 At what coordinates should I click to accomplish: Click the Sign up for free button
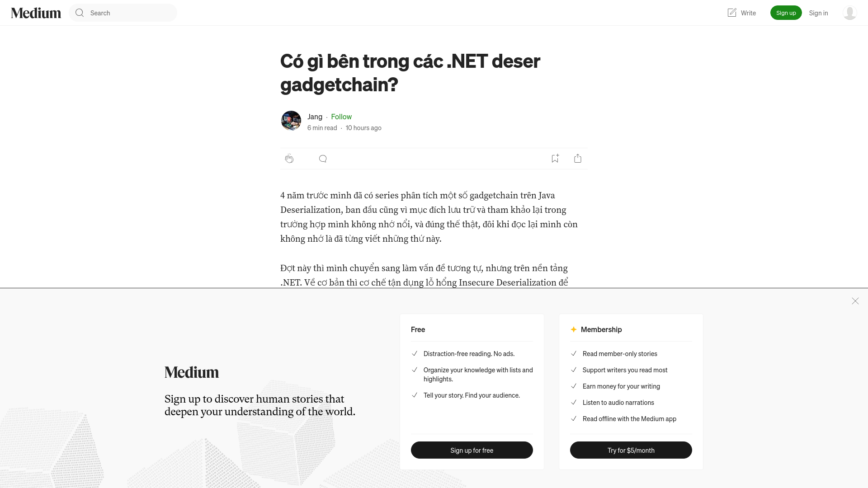(472, 450)
